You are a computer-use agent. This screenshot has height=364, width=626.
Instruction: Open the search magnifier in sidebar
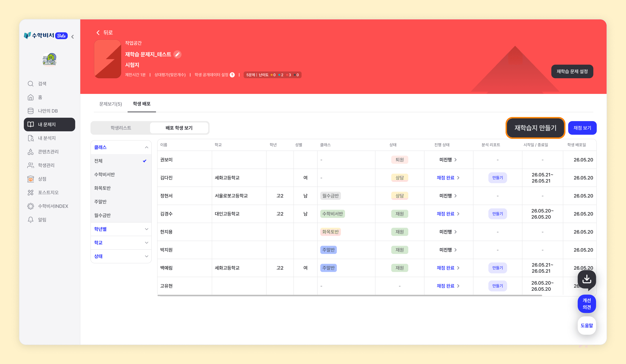31,84
